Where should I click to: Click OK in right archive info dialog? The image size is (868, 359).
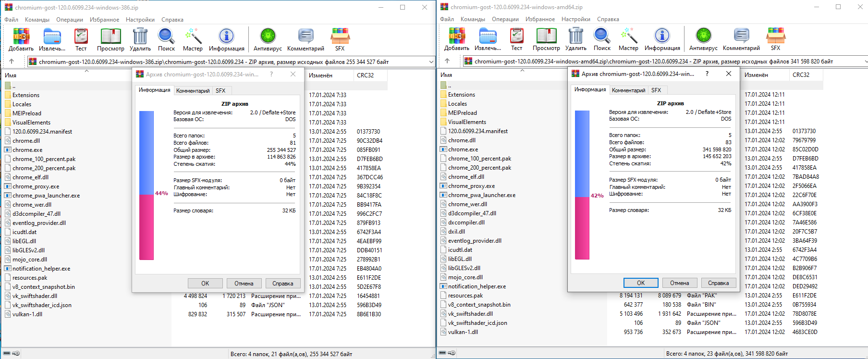(641, 283)
